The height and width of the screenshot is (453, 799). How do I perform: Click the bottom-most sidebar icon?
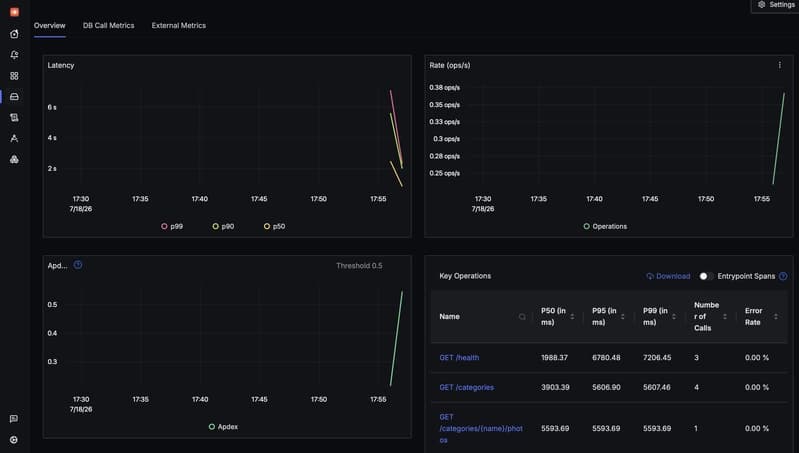14,439
